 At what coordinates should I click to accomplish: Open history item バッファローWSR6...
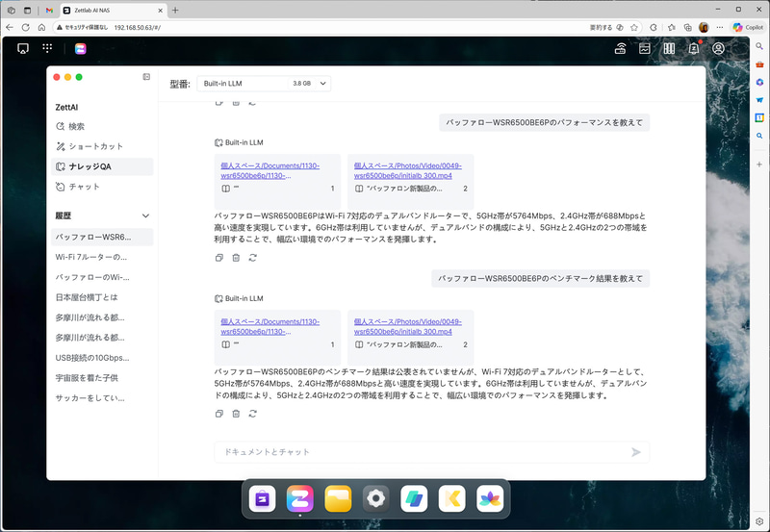[102, 237]
